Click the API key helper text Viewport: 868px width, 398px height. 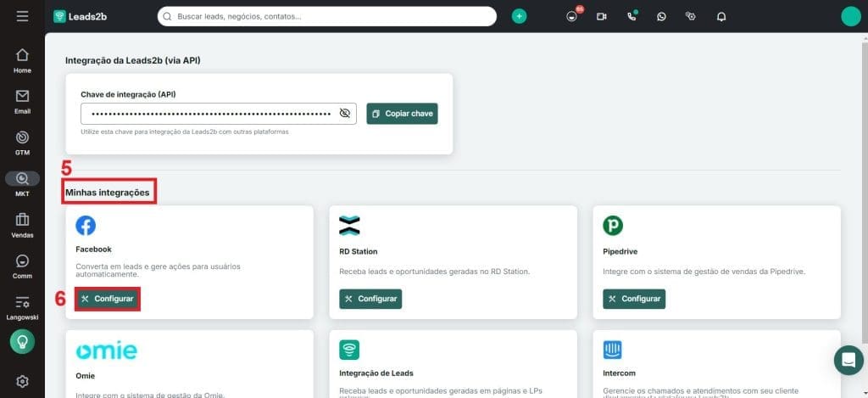click(x=184, y=132)
